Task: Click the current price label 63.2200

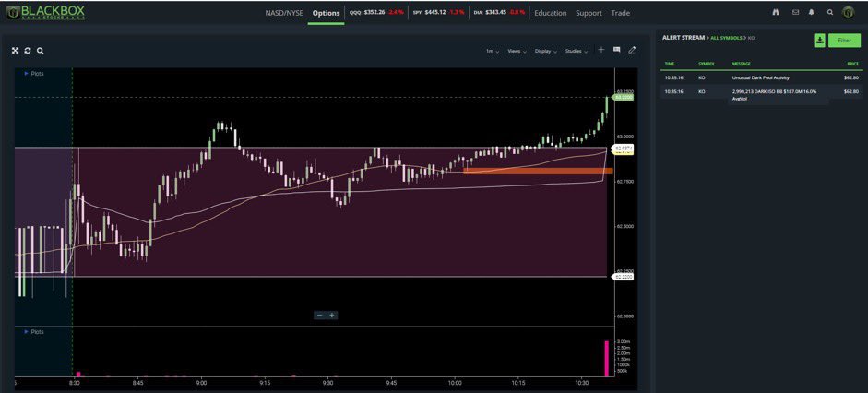Action: pyautogui.click(x=624, y=98)
